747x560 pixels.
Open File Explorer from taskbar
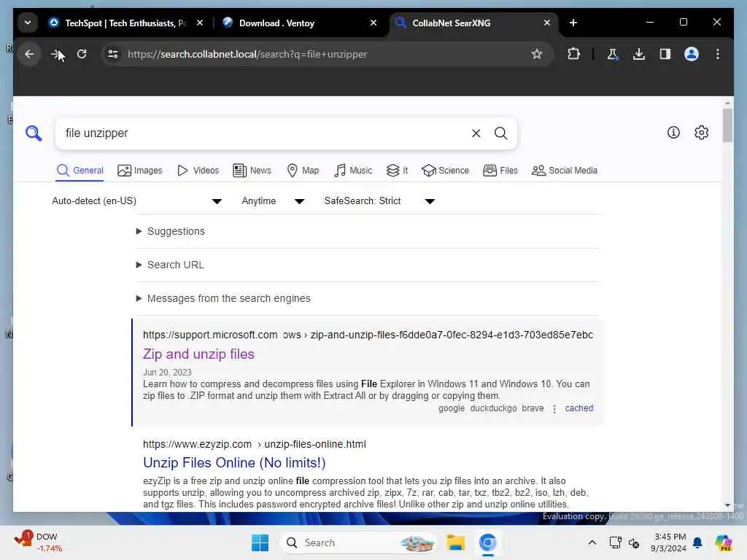[x=455, y=542]
